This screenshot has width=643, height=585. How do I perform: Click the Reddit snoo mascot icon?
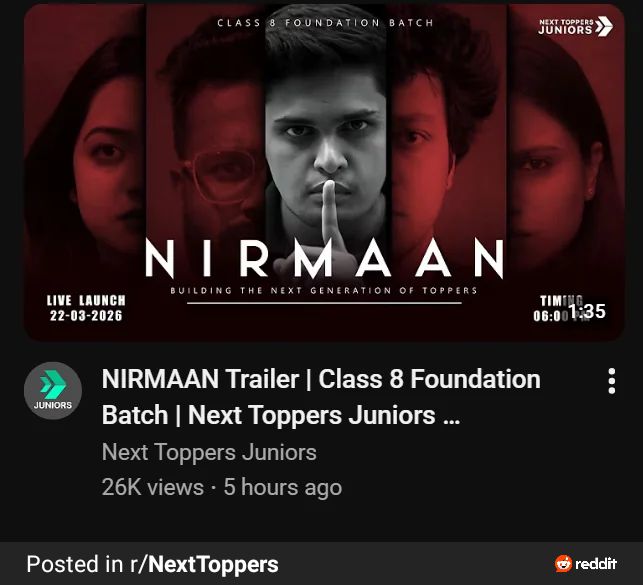pyautogui.click(x=563, y=564)
